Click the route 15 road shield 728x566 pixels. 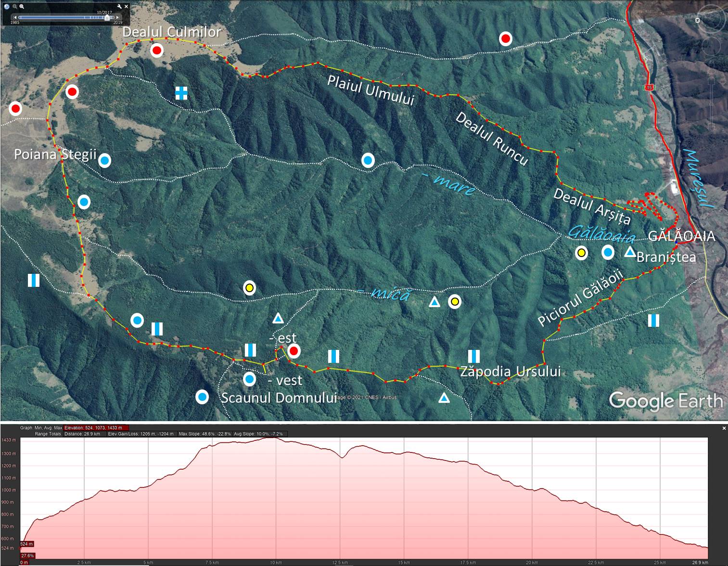click(650, 87)
